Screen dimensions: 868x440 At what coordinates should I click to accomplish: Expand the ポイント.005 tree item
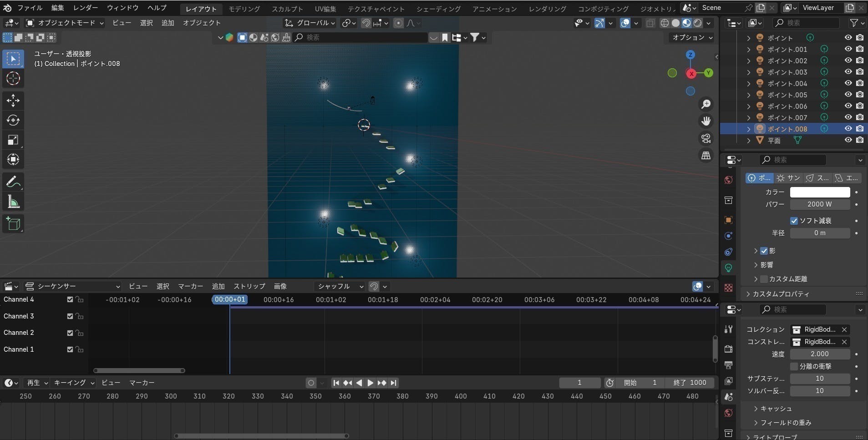749,95
